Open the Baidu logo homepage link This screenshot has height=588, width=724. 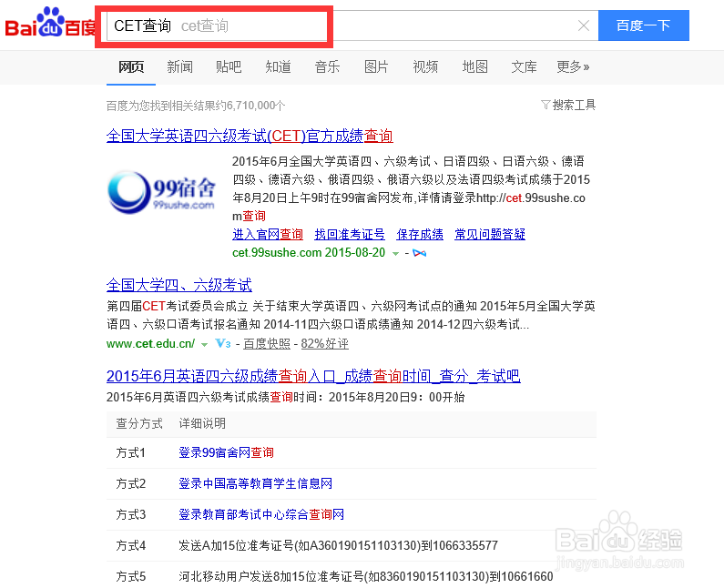[49, 23]
